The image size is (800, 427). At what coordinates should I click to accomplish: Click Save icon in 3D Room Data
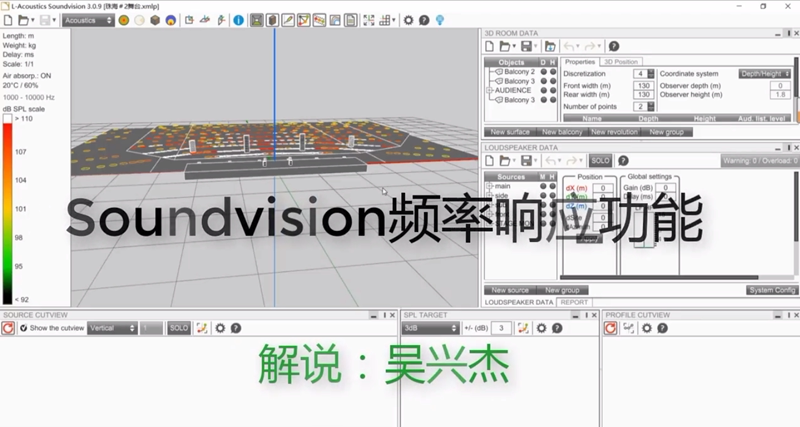pos(527,46)
